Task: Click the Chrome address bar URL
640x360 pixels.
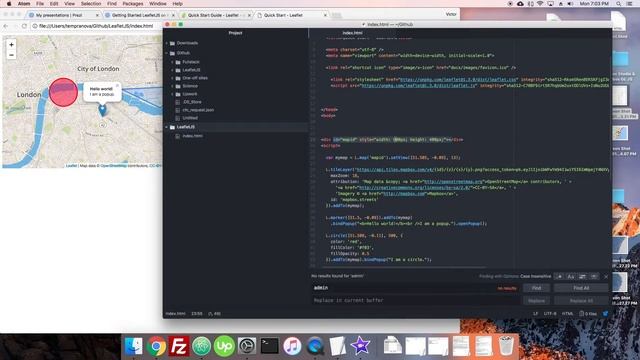Action: (x=96, y=26)
